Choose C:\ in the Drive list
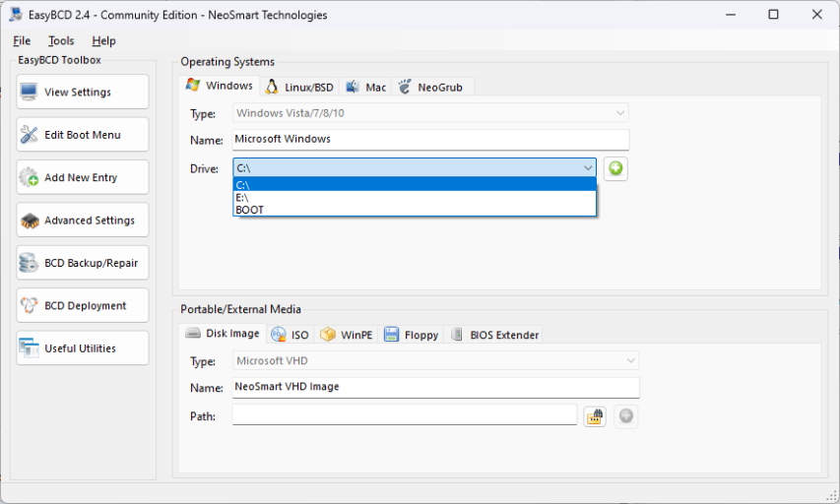Viewport: 840px width, 504px height. coord(415,185)
